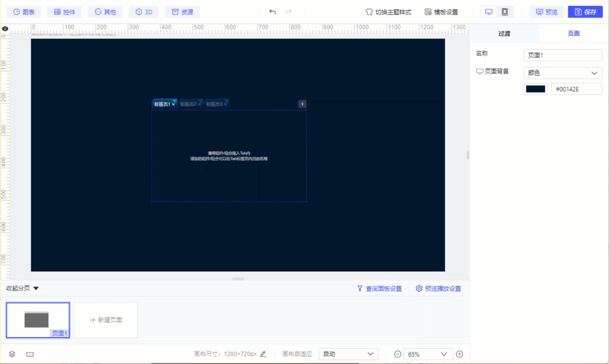The height and width of the screenshot is (364, 609).
Task: Open the 图表 charts panel
Action: point(23,12)
